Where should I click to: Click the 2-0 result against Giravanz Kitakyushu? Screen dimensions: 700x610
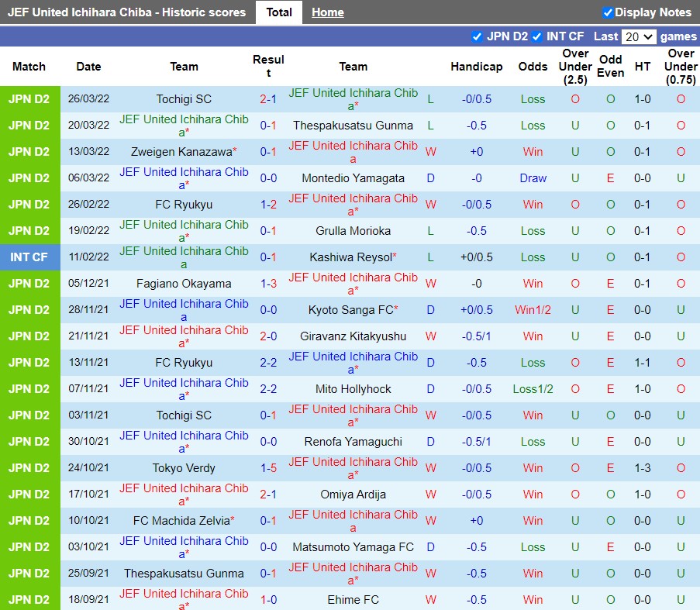(x=268, y=336)
